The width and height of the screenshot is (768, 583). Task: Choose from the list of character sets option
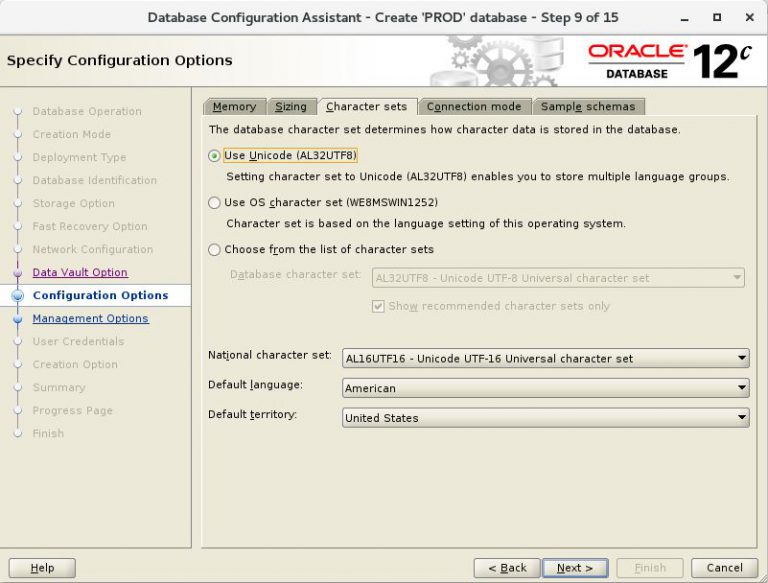pos(214,250)
